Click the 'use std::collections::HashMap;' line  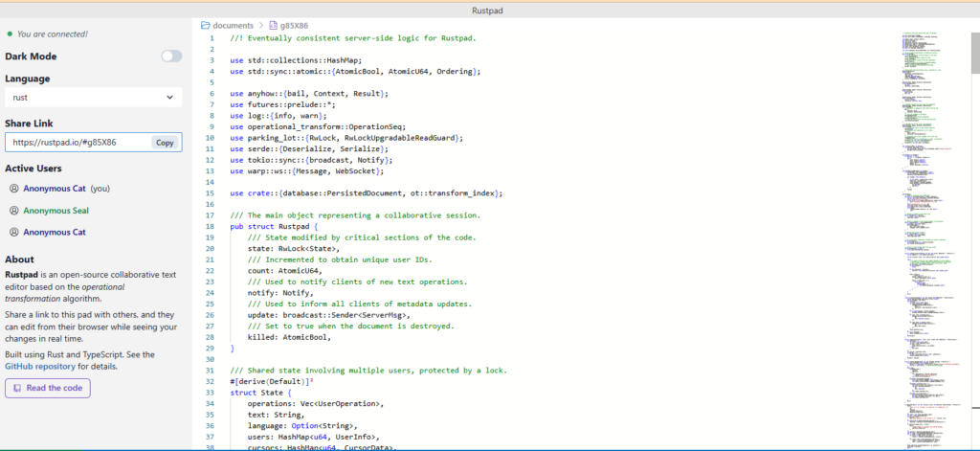297,60
